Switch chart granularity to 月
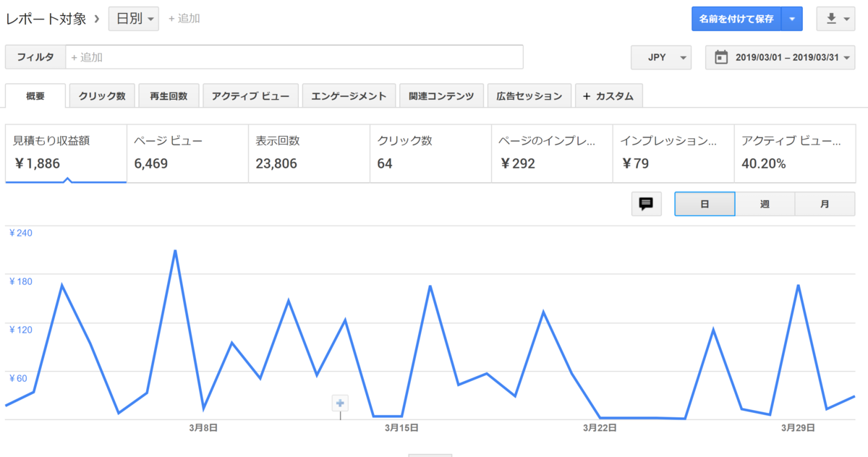 [825, 204]
